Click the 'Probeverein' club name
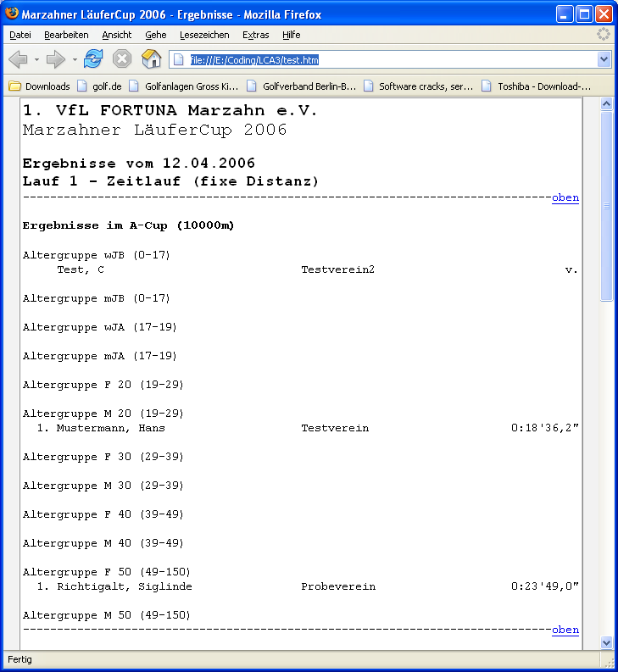This screenshot has height=672, width=618. (x=338, y=586)
